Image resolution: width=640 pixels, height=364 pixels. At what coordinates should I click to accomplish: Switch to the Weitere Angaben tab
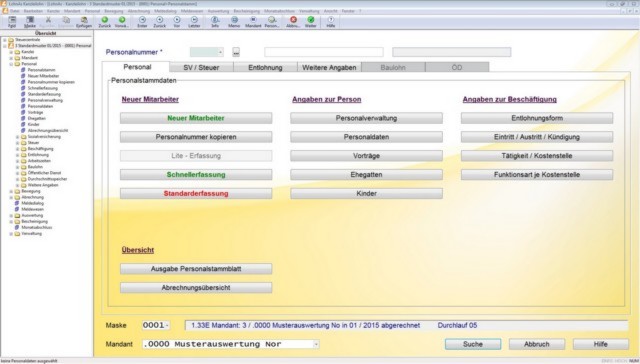[329, 67]
